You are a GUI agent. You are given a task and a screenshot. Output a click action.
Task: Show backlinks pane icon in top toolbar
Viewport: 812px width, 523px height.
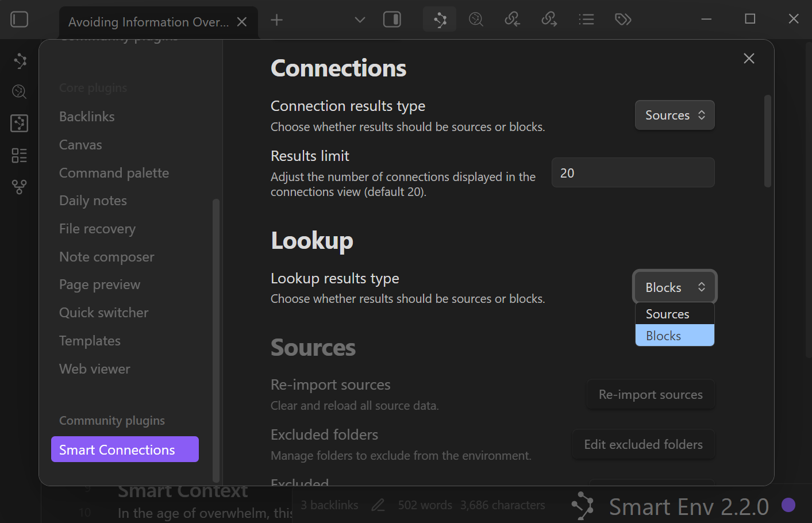pos(512,20)
